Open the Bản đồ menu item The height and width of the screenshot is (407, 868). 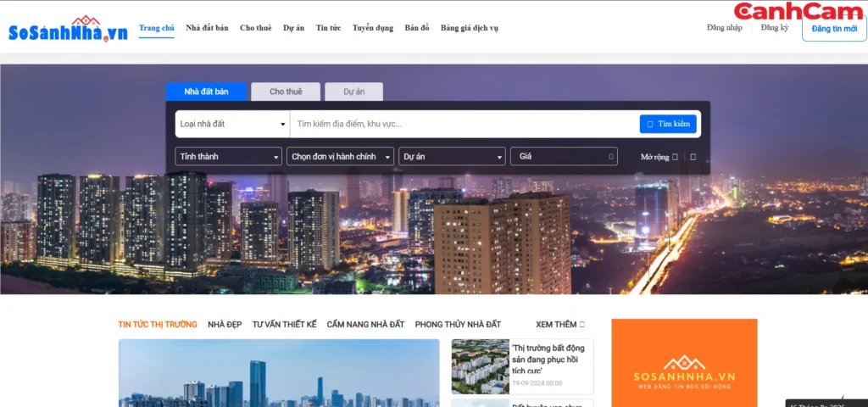click(x=417, y=28)
